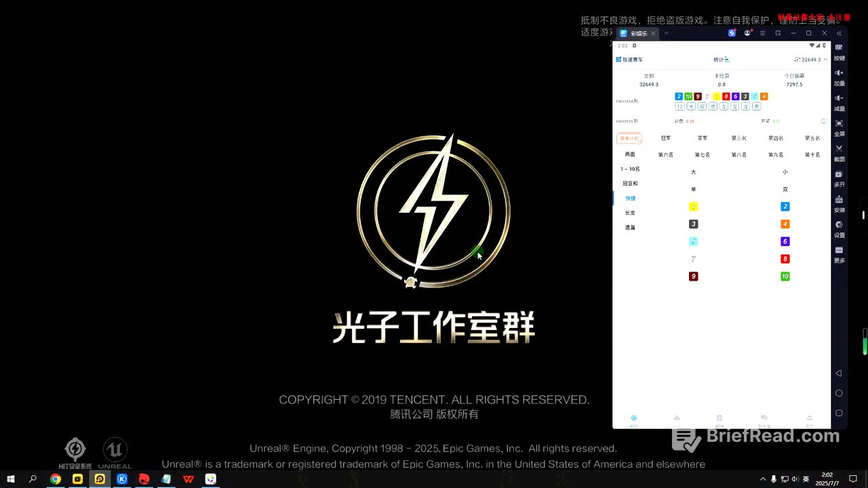
Task: Click the blue lightning booster icon
Action: [x=732, y=33]
